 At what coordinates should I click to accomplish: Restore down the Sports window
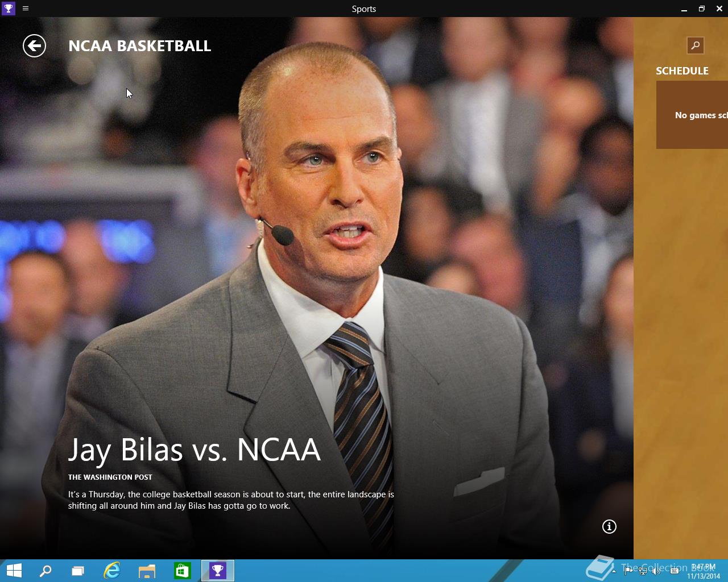tap(702, 9)
